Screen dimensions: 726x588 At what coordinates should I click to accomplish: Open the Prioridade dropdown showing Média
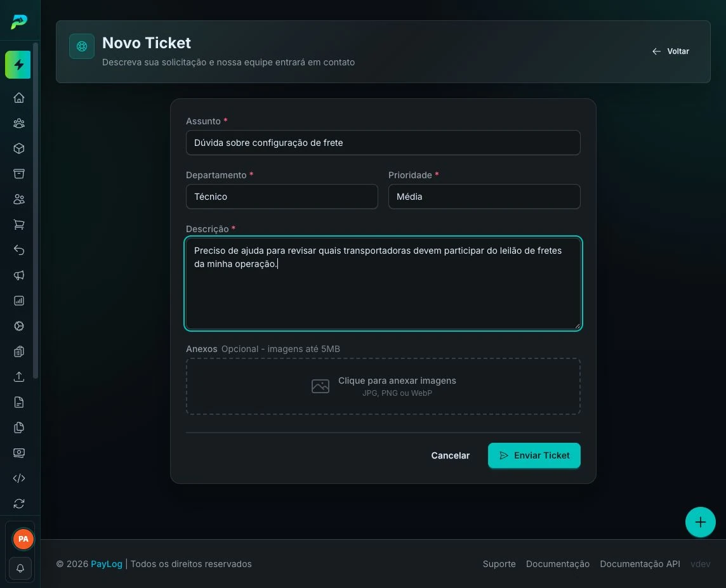[484, 197]
